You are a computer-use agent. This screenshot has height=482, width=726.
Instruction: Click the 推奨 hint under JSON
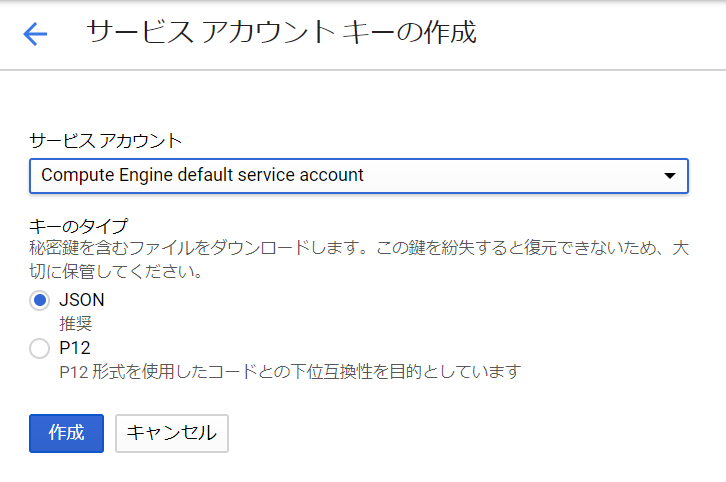(76, 323)
